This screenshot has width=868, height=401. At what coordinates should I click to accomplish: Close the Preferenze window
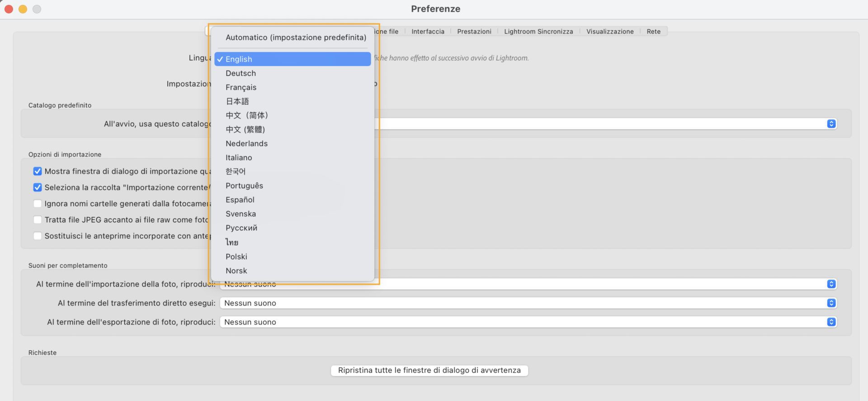tap(9, 9)
